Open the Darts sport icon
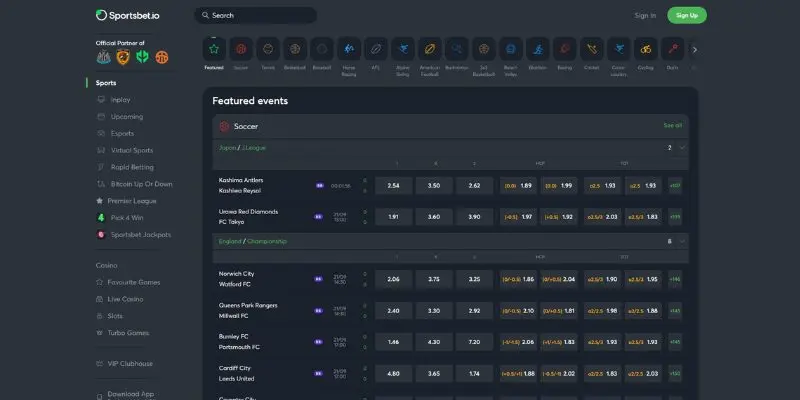Screen dimensions: 800x400 coord(673,49)
